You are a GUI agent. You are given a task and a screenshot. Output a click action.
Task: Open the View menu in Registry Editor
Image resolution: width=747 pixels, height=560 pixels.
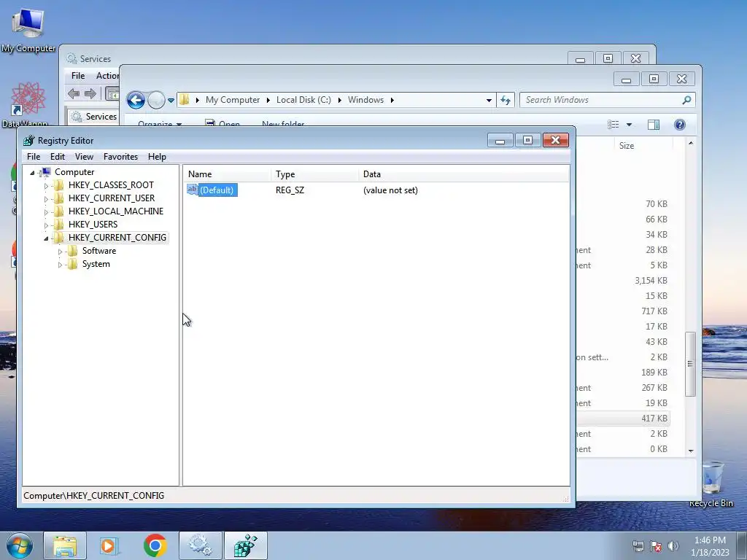(x=84, y=157)
